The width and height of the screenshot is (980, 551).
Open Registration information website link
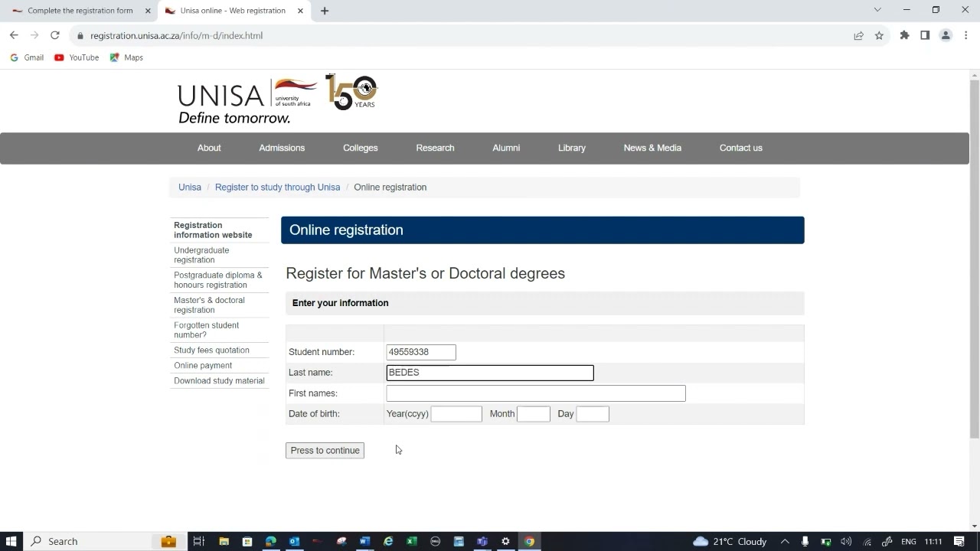[213, 230]
